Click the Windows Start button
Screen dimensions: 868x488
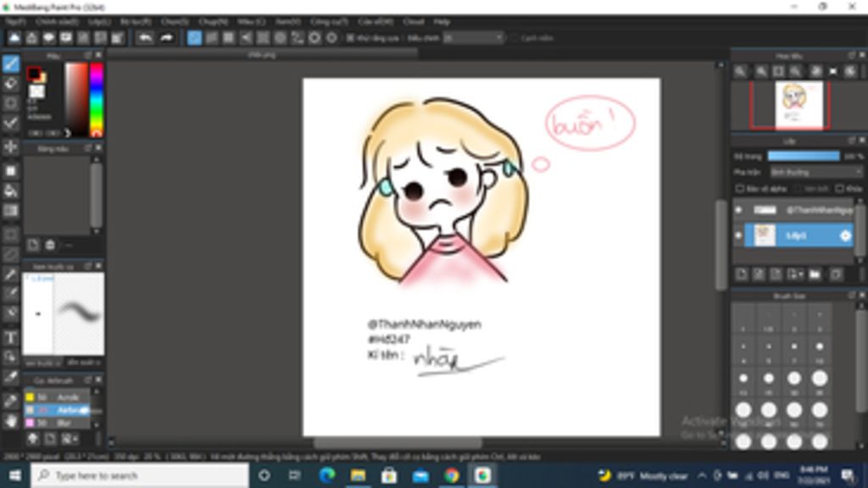pos(15,475)
